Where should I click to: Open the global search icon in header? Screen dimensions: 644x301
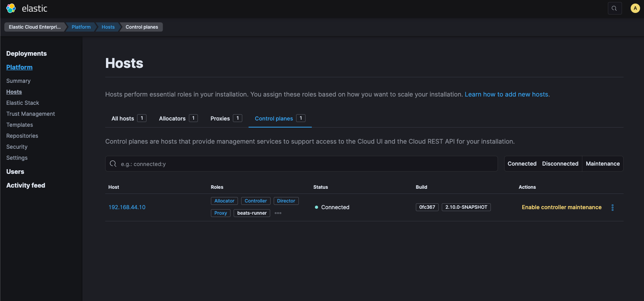[x=615, y=8]
